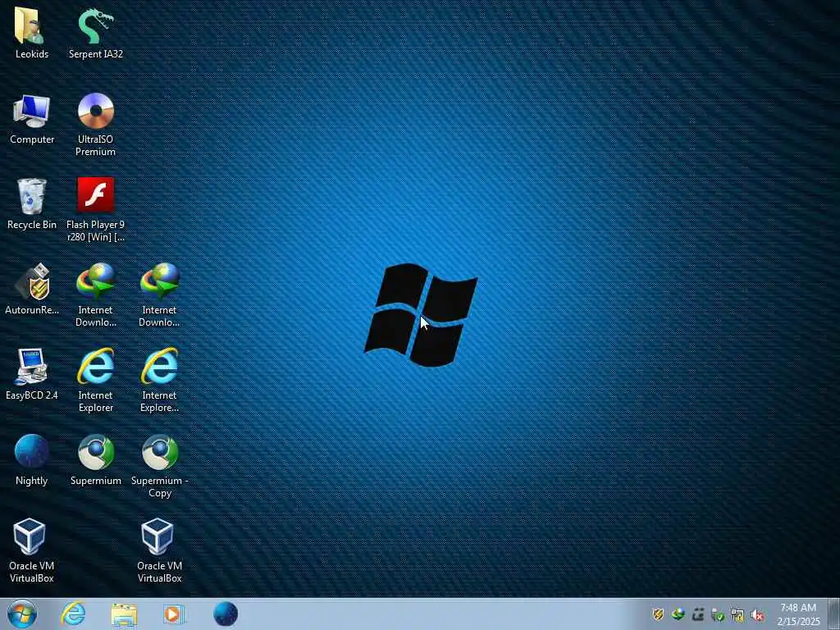
Task: Select the truncated Internet Explore... desktop icon
Action: [x=159, y=380]
